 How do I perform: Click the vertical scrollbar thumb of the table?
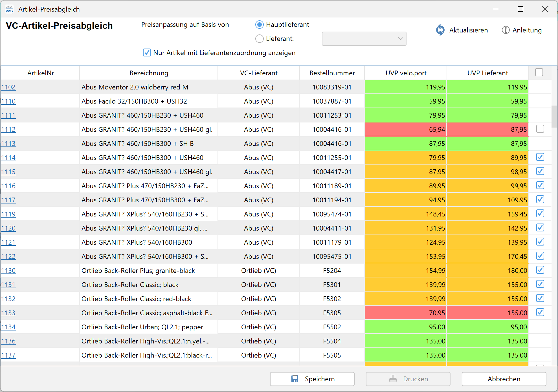coord(554,116)
